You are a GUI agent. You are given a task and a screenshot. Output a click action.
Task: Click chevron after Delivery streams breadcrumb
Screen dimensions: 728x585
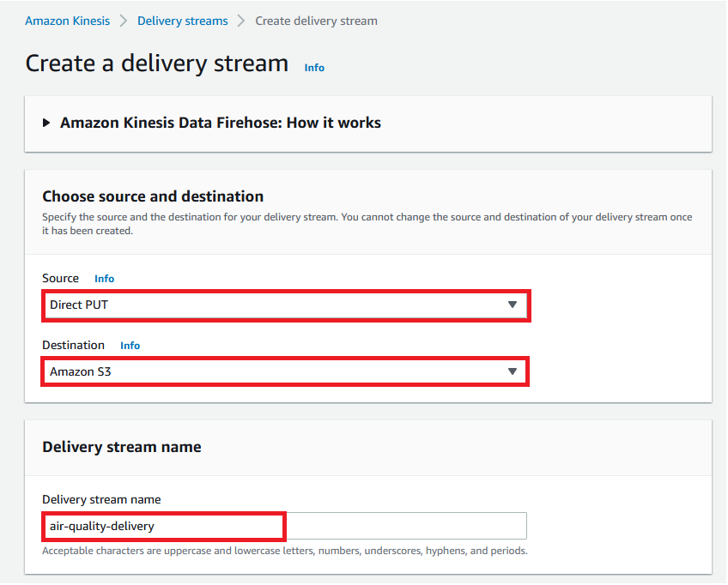tap(242, 21)
